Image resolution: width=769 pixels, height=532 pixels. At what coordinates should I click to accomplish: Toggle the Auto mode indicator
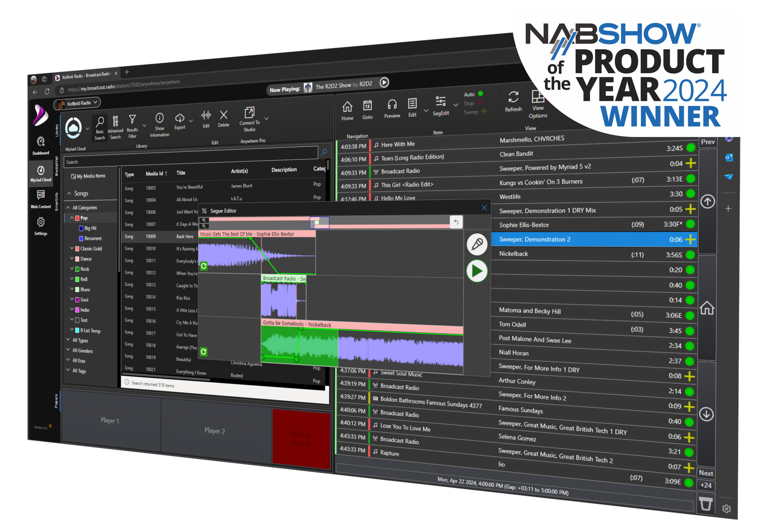481,94
